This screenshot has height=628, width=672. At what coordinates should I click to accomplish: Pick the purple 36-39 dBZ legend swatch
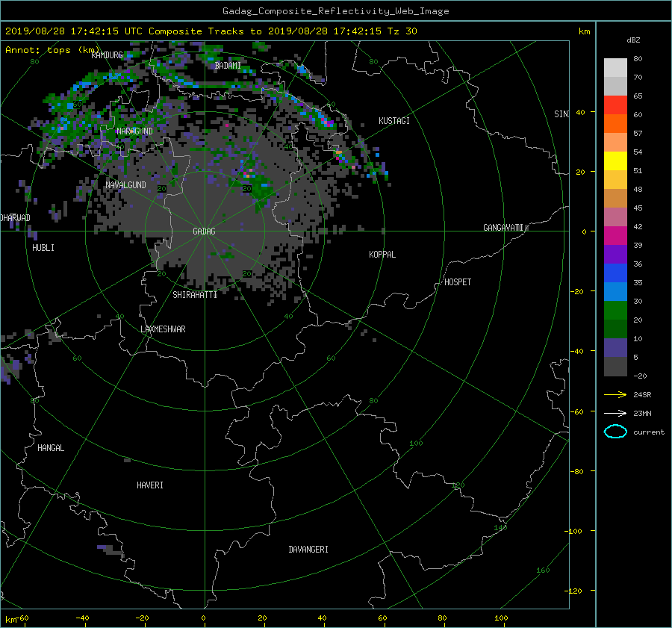(x=615, y=255)
